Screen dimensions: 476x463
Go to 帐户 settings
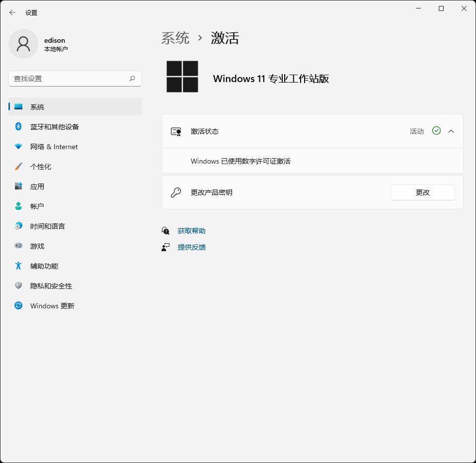coord(37,206)
